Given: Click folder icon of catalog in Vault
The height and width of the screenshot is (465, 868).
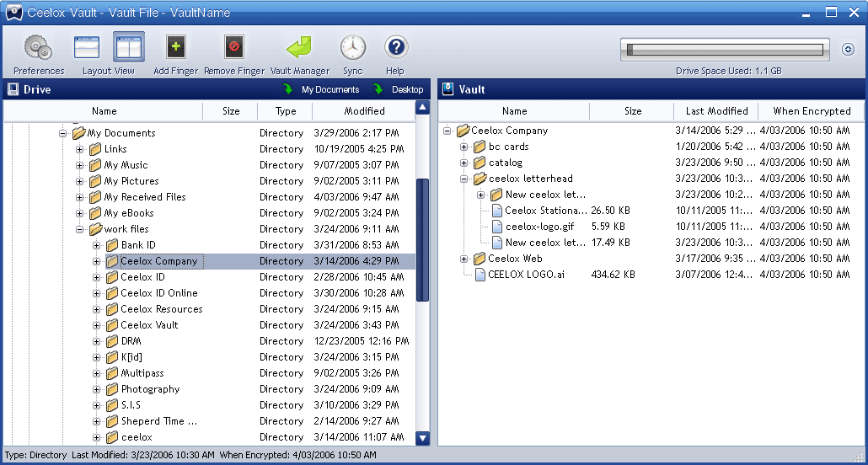Looking at the screenshot, I should tap(480, 163).
